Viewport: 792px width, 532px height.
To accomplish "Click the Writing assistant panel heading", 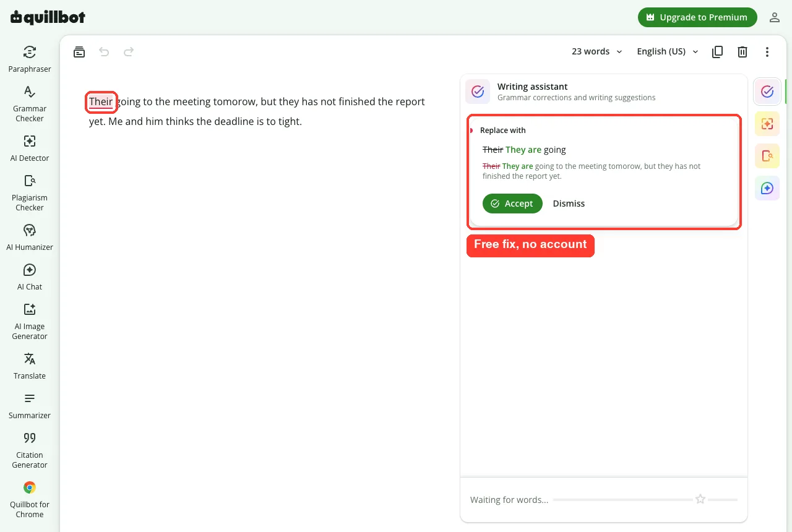I will 533,87.
